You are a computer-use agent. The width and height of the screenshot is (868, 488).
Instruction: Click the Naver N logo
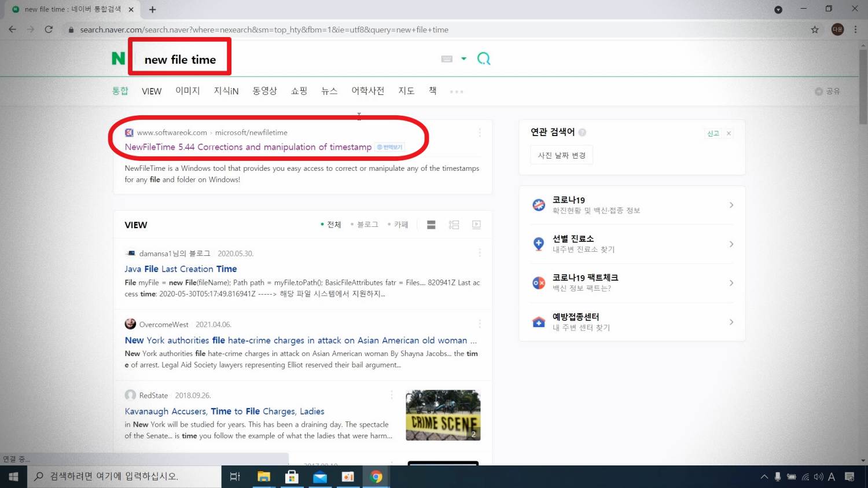click(118, 58)
